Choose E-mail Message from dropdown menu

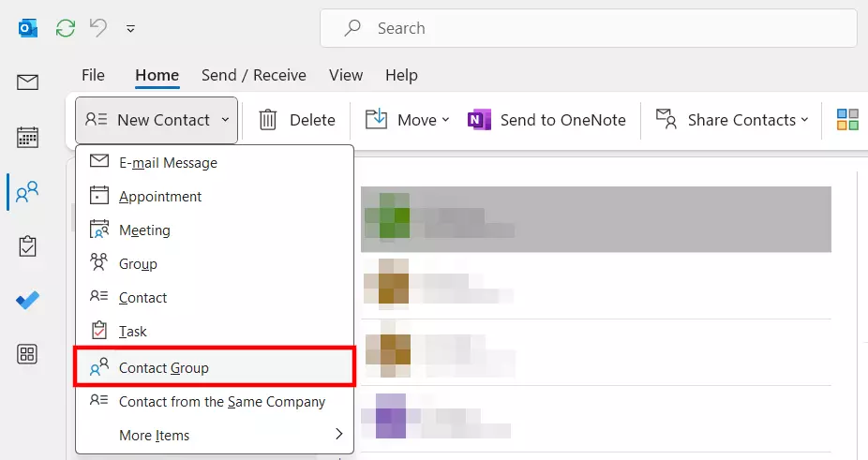tap(168, 162)
